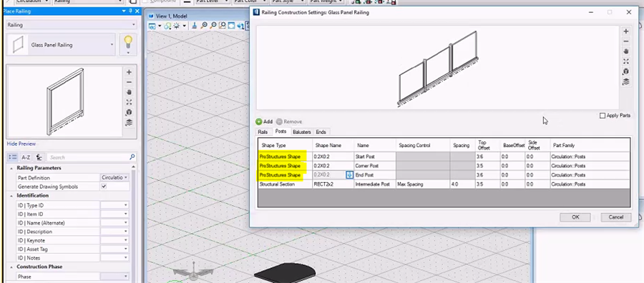Click Window Area icon in View 1 toolbar
The height and width of the screenshot is (283, 644).
coord(223,26)
